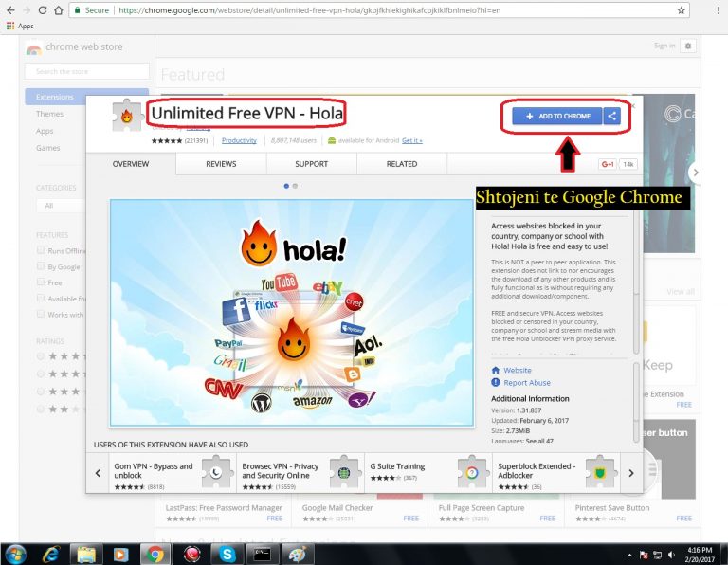728x565 pixels.
Task: Click the Hola extension puzzle icon
Action: click(x=126, y=116)
